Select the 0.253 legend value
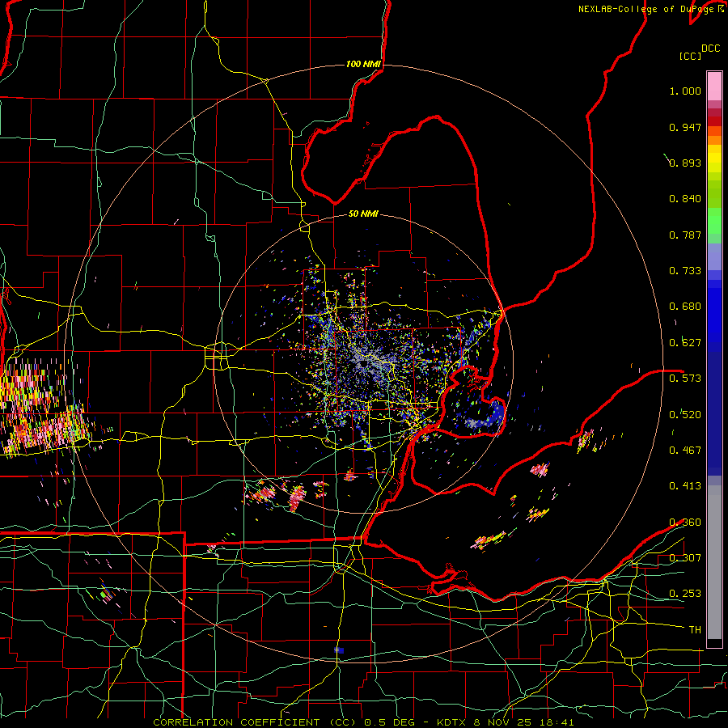The image size is (728, 728). click(685, 594)
